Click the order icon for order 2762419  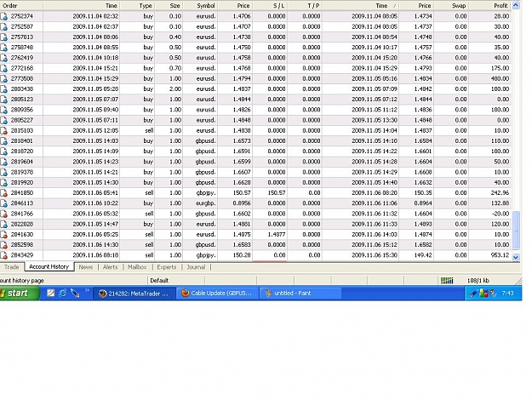(x=4, y=58)
